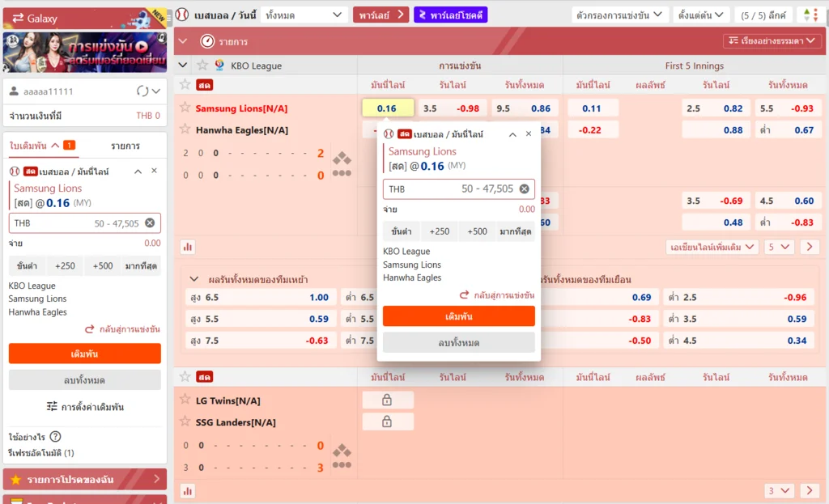Open the Parlay menu button
Screen dimensions: 829x504
coord(380,15)
